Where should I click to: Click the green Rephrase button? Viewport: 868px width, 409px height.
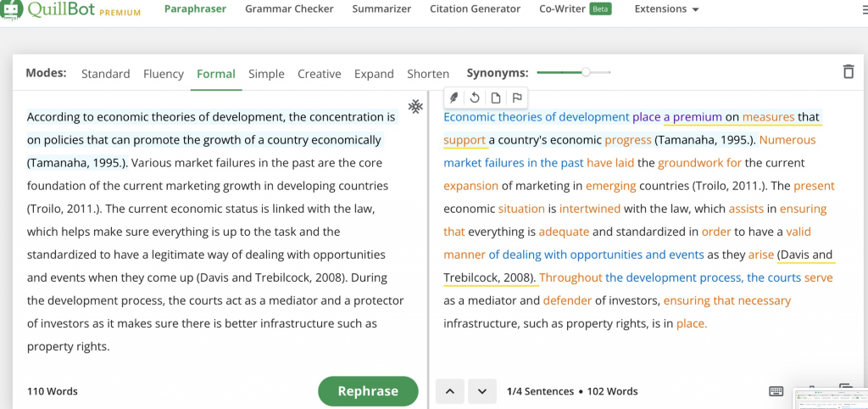(x=368, y=391)
